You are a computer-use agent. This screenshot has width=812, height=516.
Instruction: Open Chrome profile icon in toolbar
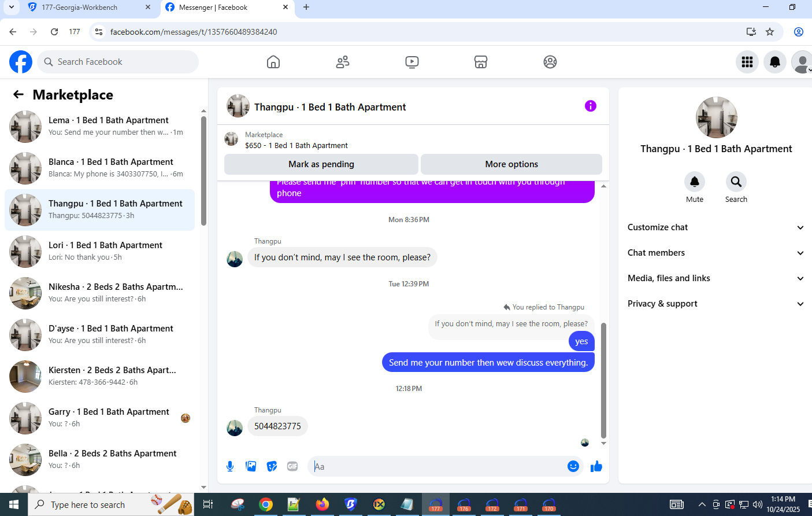coord(799,32)
